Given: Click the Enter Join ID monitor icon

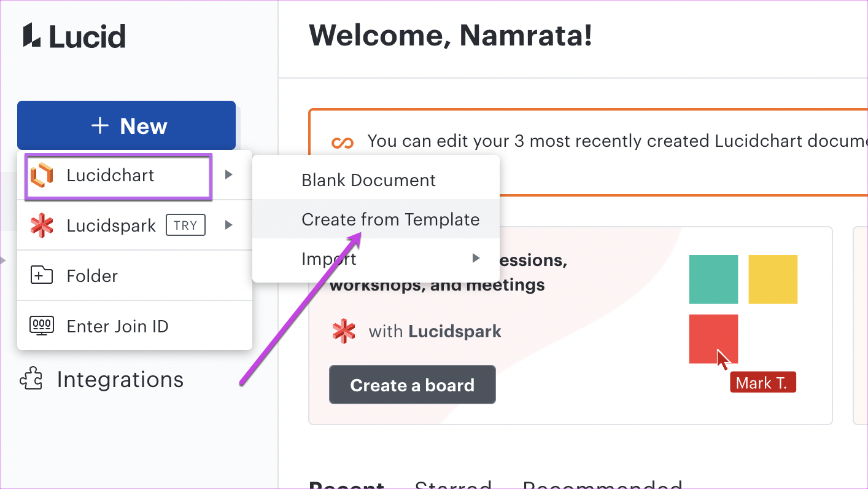Looking at the screenshot, I should 42,326.
